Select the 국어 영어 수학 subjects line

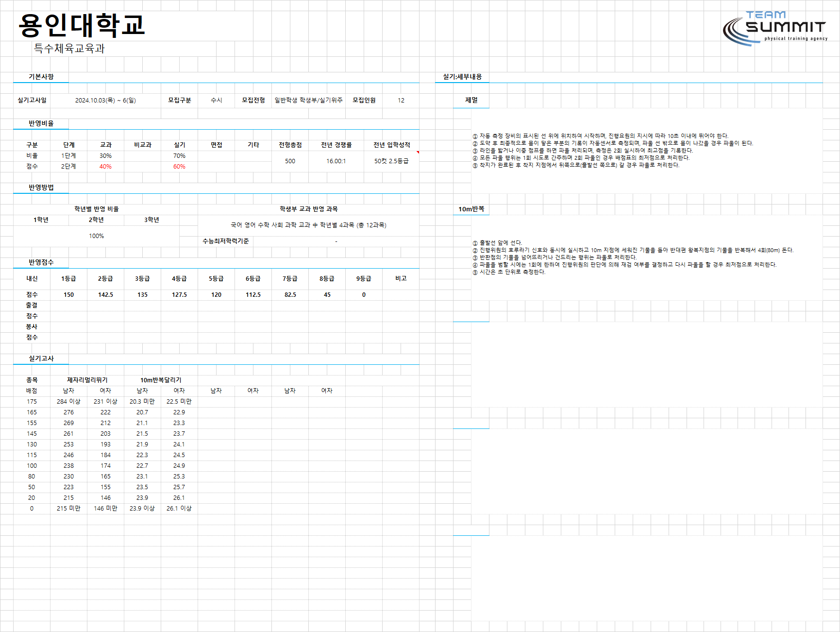pos(309,225)
